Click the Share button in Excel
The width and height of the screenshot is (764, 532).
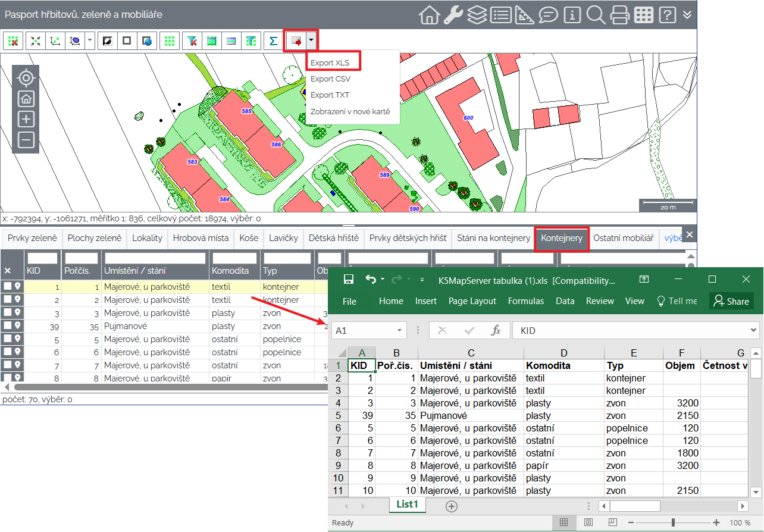tap(731, 301)
